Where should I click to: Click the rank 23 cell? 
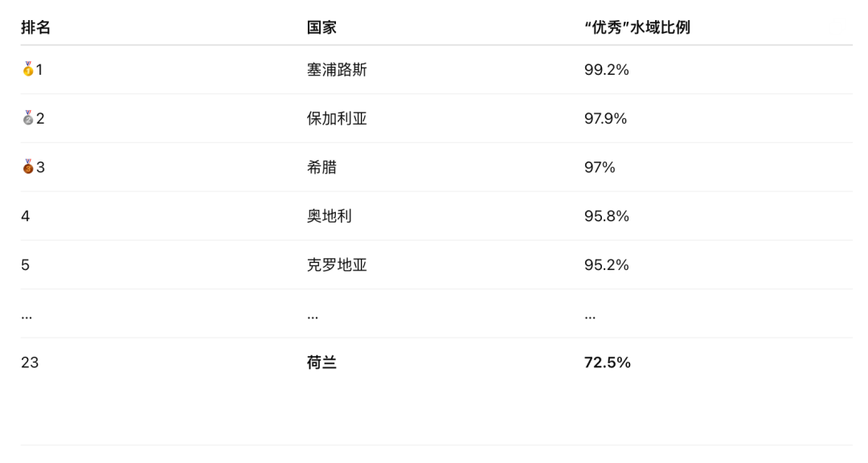30,363
